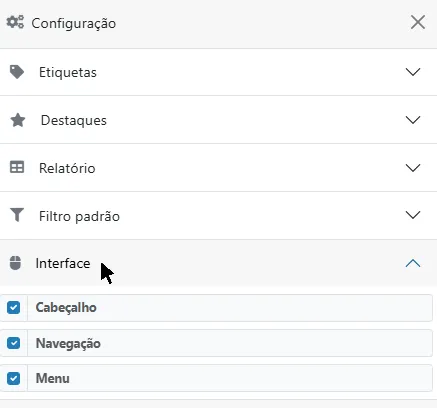This screenshot has width=437, height=408.
Task: Uncheck the Cabeçalho checkbox
Action: pyautogui.click(x=13, y=307)
